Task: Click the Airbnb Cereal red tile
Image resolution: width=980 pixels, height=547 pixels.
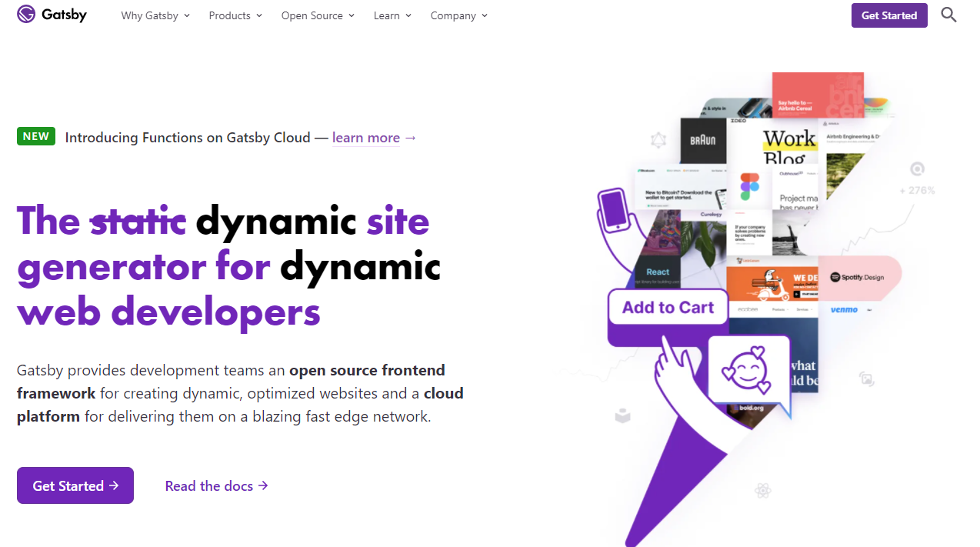Action: (x=818, y=95)
